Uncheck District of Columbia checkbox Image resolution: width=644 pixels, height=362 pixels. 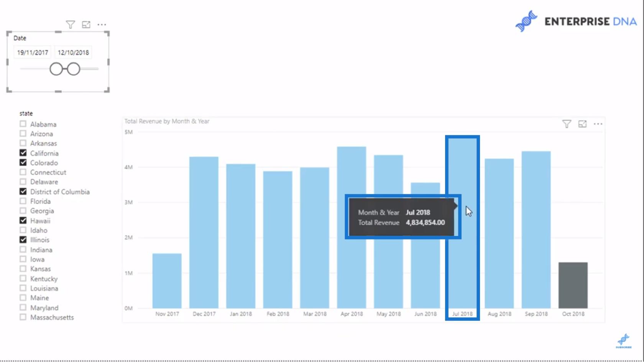click(x=23, y=192)
